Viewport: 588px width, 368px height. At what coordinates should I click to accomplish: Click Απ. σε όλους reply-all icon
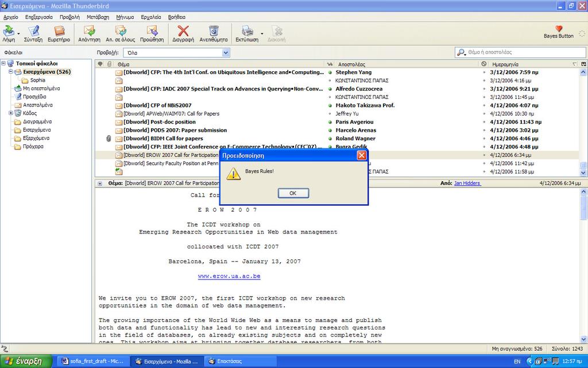(121, 30)
